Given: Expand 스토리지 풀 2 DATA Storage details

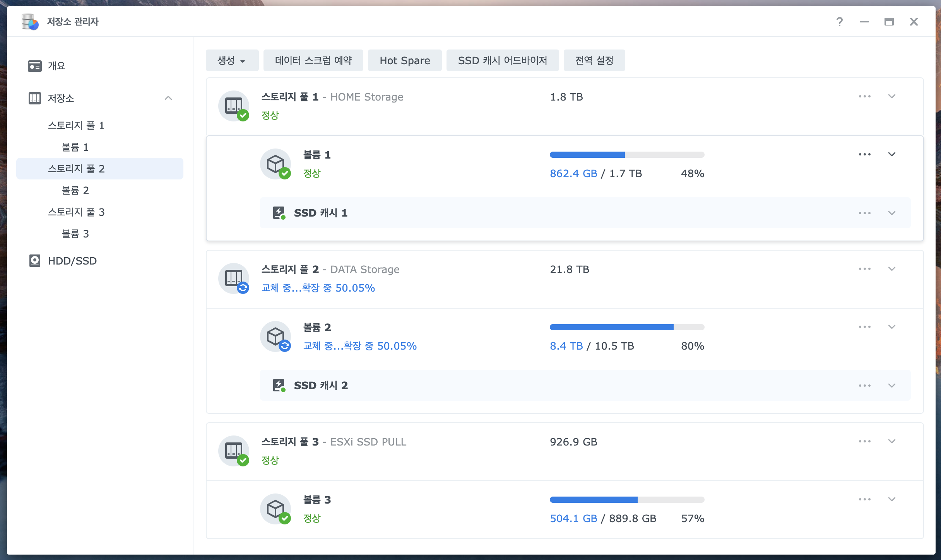Looking at the screenshot, I should coord(892,269).
